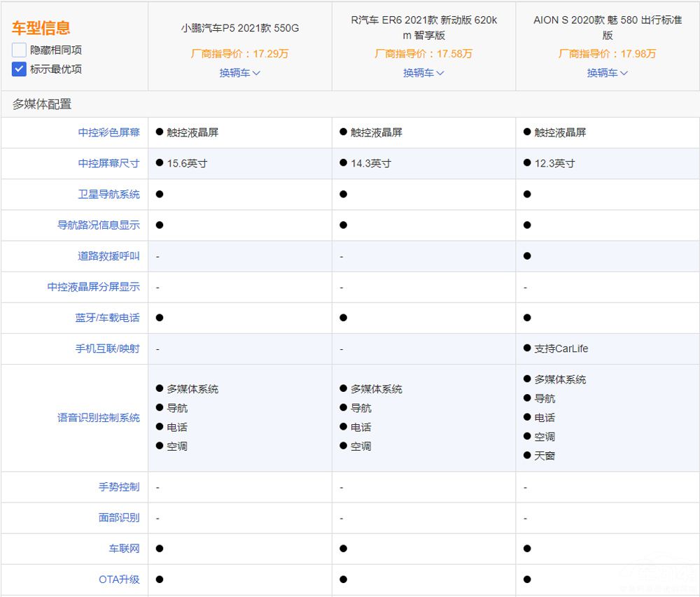Open 换辆车 dropdown for R汽车 ER6
This screenshot has width=700, height=597.
point(423,73)
